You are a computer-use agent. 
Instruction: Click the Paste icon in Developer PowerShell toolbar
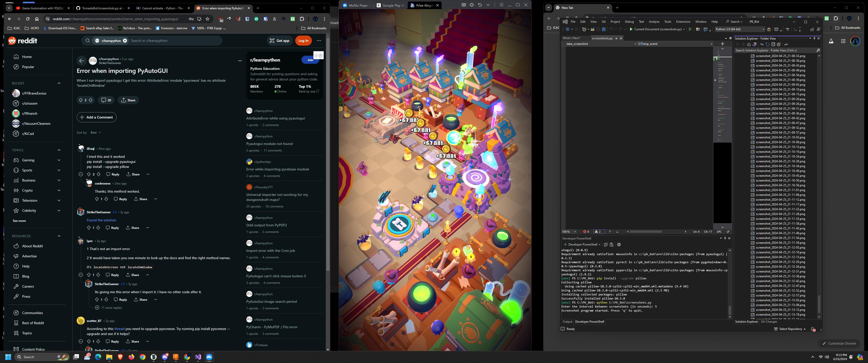(612, 245)
